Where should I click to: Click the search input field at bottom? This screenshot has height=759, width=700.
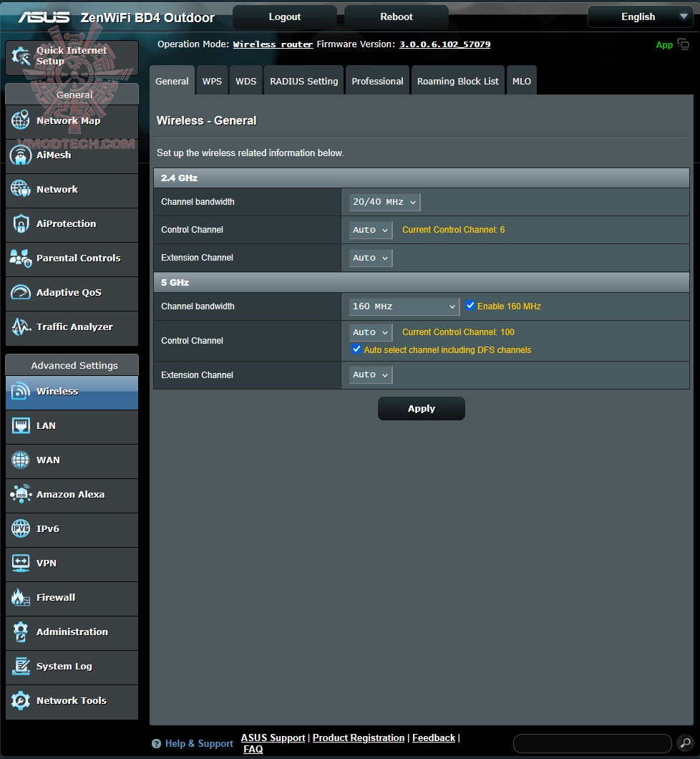coord(592,743)
